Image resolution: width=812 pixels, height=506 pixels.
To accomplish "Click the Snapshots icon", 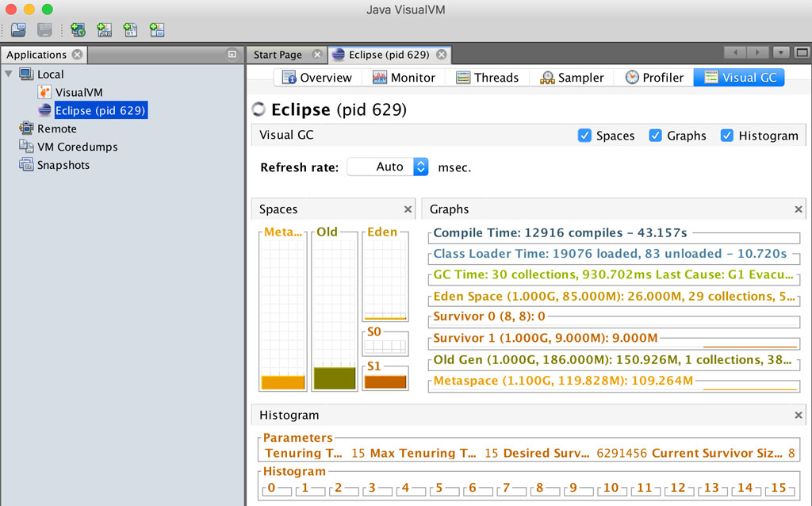I will (x=26, y=165).
